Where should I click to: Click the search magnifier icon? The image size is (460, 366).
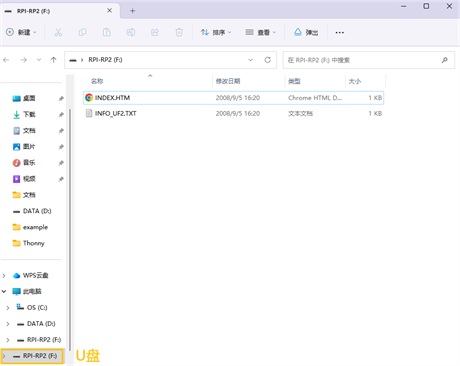tap(445, 60)
